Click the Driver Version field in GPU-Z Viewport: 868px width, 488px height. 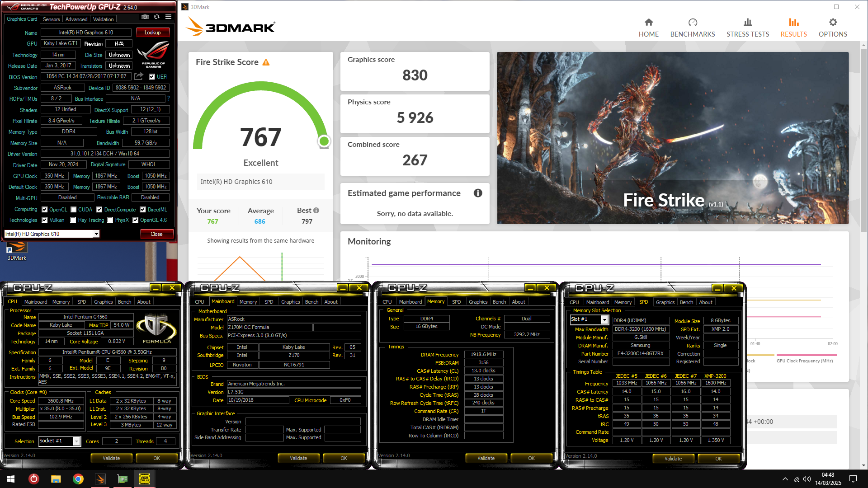(x=105, y=154)
